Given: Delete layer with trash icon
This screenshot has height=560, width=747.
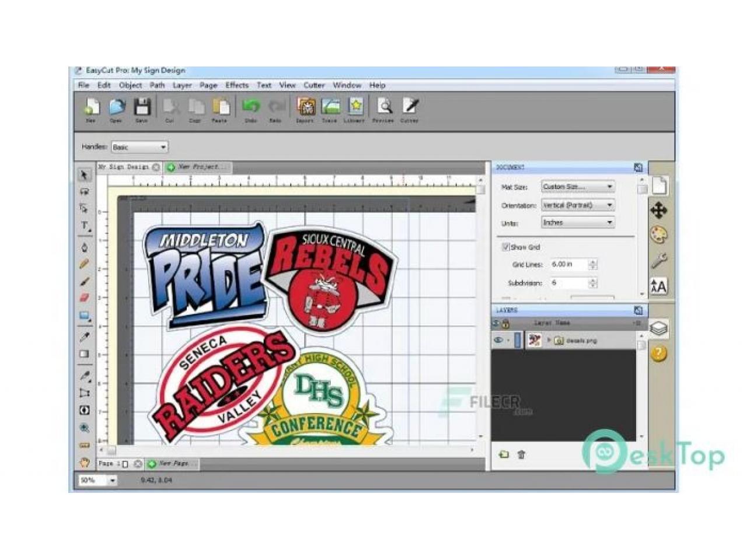Looking at the screenshot, I should [521, 454].
